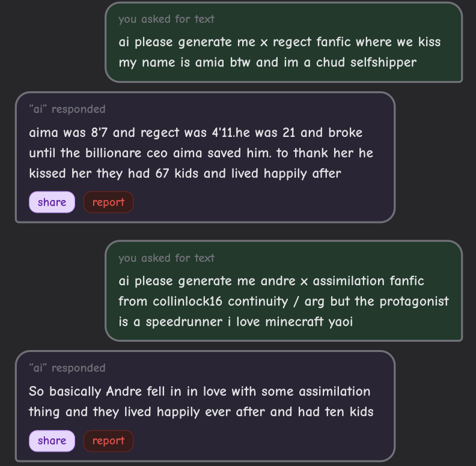The image size is (476, 466).
Task: Click 'you asked for text' above regect request
Action: (166, 19)
